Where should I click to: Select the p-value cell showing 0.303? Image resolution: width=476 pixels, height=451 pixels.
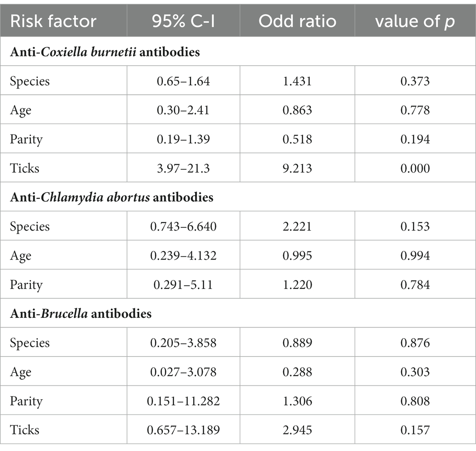click(x=414, y=372)
